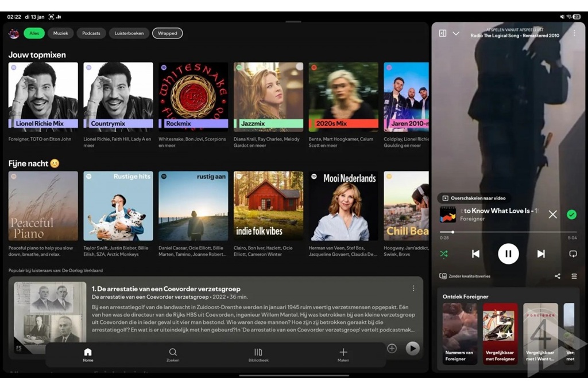Click the green saved checkmark
Screen dimensions: 588x390
click(x=571, y=214)
